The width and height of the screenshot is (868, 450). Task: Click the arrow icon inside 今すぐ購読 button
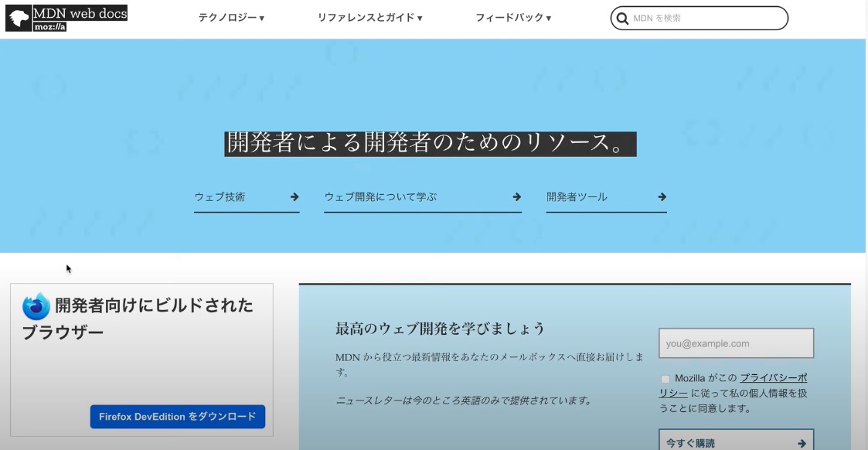tap(802, 441)
